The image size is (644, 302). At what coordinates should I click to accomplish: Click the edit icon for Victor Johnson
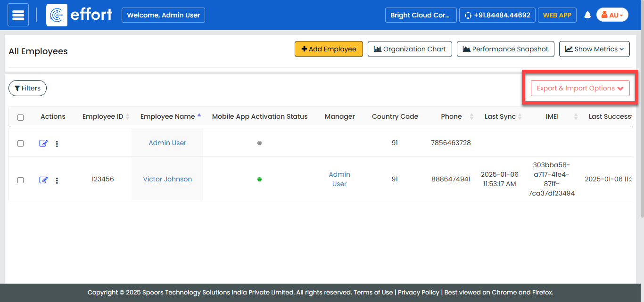[43, 180]
